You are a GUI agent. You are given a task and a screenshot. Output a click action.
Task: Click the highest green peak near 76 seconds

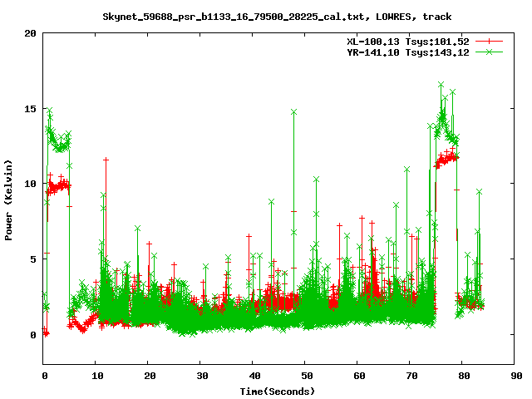coord(441,84)
